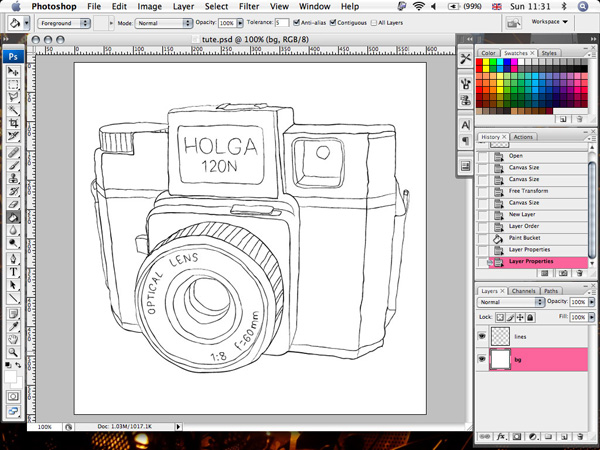Image resolution: width=600 pixels, height=450 pixels.
Task: Open Layers panel Fill arrow
Action: pyautogui.click(x=592, y=317)
